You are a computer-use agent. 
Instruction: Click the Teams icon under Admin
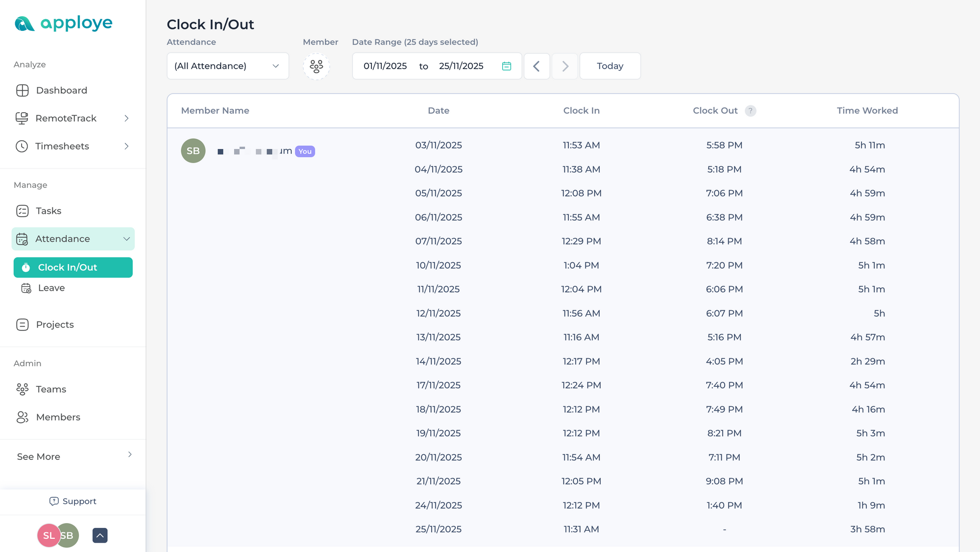22,389
